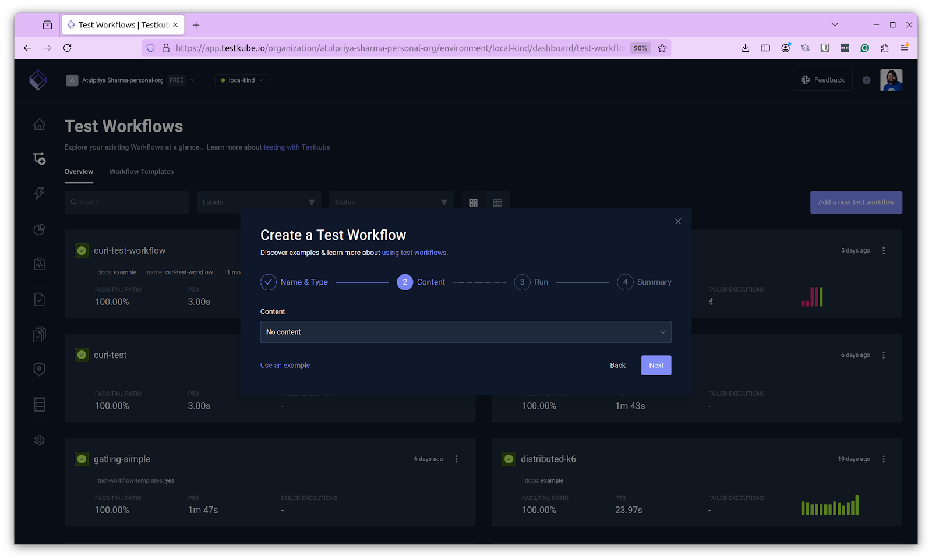
Task: Open the Insights pie chart sidebar icon
Action: pos(39,229)
